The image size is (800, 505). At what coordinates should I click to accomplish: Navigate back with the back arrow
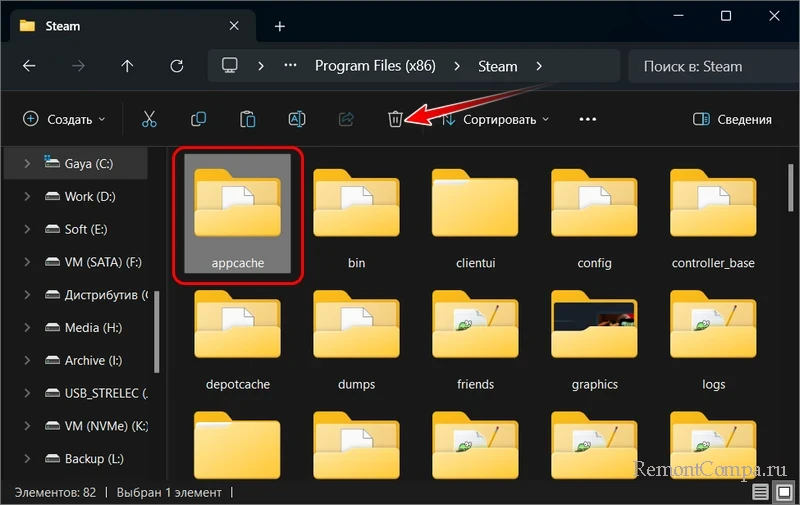(x=29, y=67)
